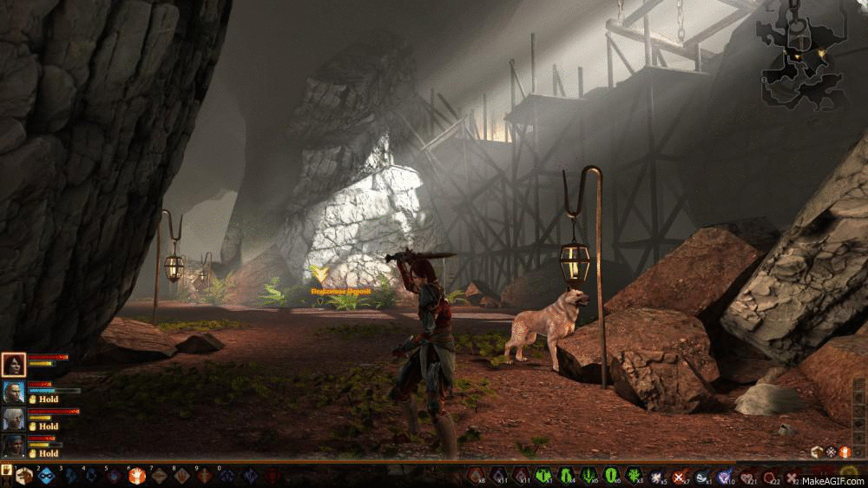The image size is (868, 488).
Task: Use the second potion labeled x11
Action: (x=521, y=476)
